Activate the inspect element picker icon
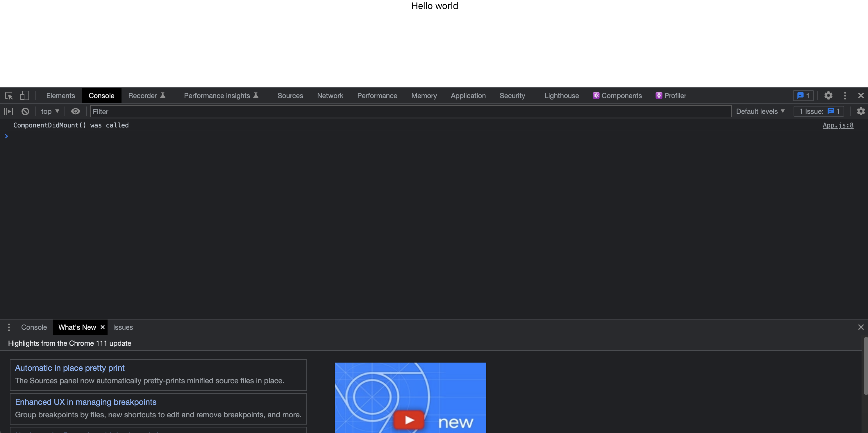This screenshot has height=433, width=868. tap(9, 96)
